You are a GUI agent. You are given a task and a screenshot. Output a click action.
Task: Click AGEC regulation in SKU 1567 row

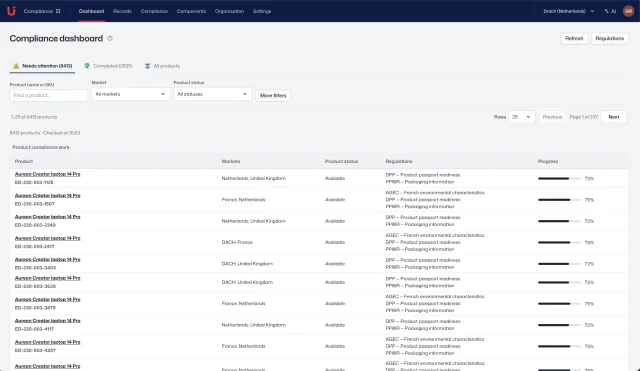pyautogui.click(x=435, y=193)
